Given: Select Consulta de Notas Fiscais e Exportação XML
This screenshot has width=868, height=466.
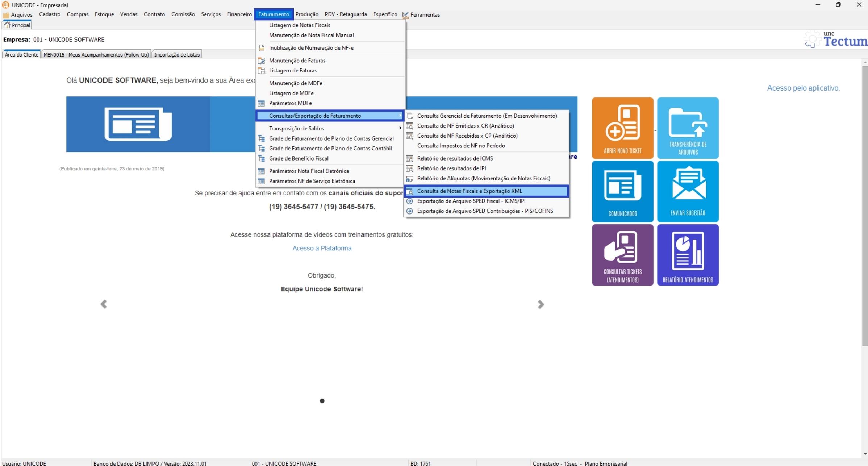Looking at the screenshot, I should pos(470,191).
